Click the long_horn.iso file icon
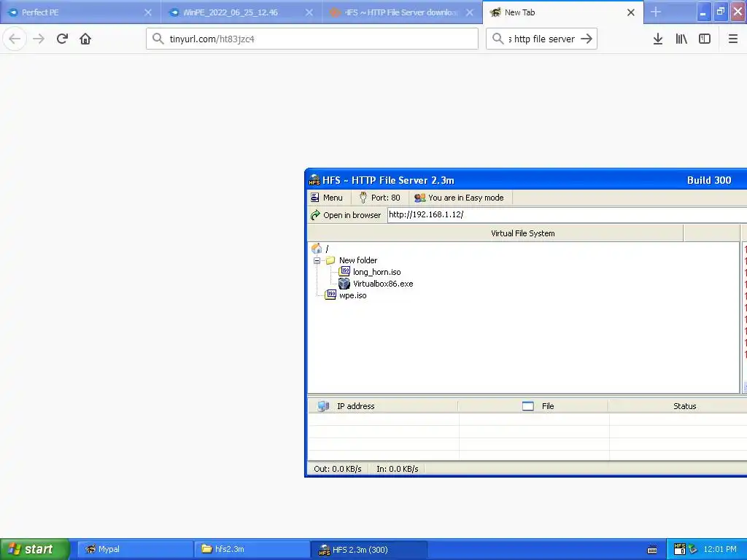Screen dimensions: 747x560 [344, 271]
